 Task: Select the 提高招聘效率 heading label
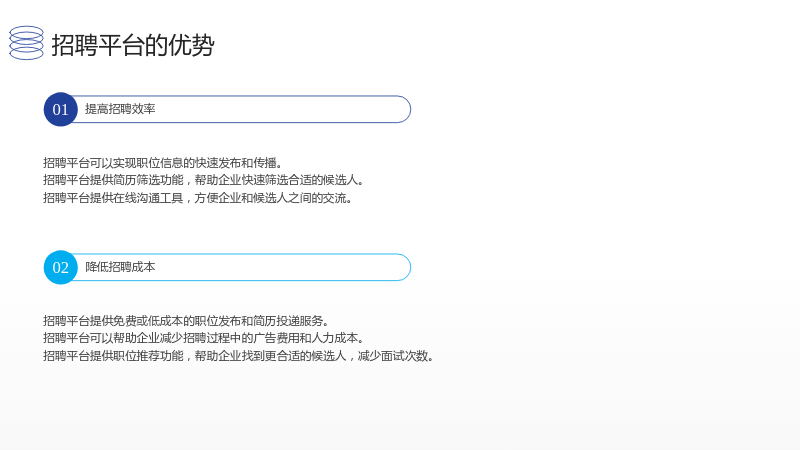click(x=120, y=109)
